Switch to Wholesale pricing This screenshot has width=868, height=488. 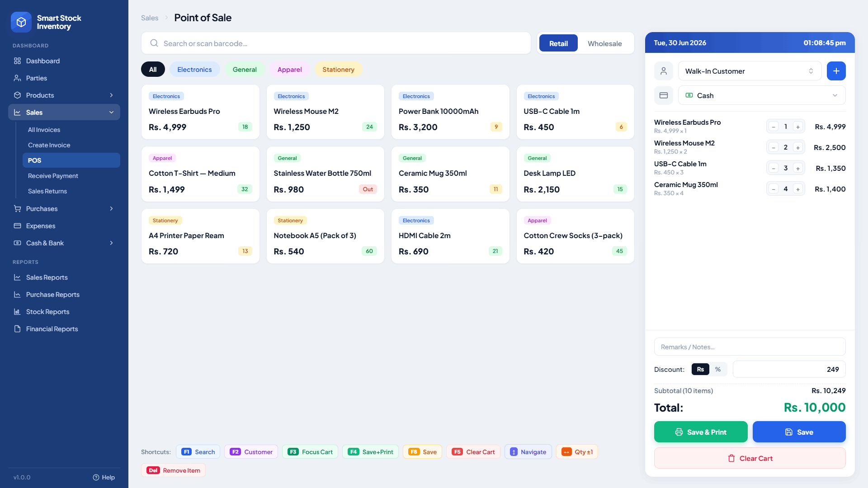tap(604, 43)
